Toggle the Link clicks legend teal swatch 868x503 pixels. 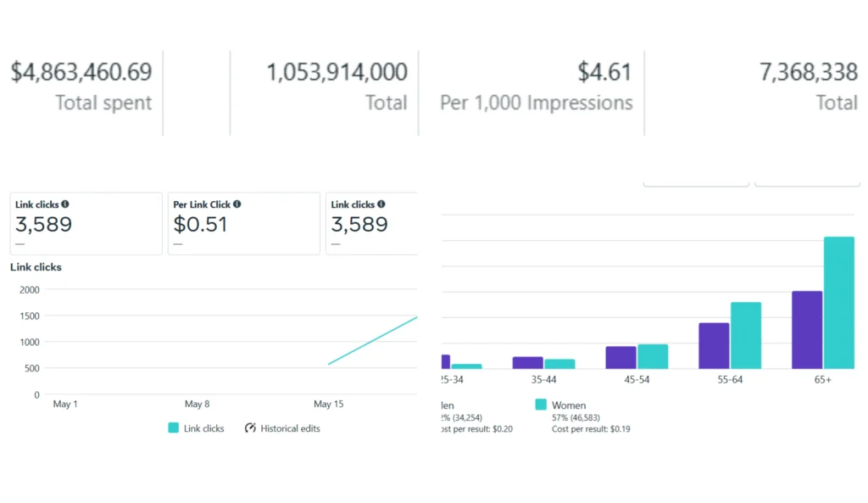coord(174,428)
